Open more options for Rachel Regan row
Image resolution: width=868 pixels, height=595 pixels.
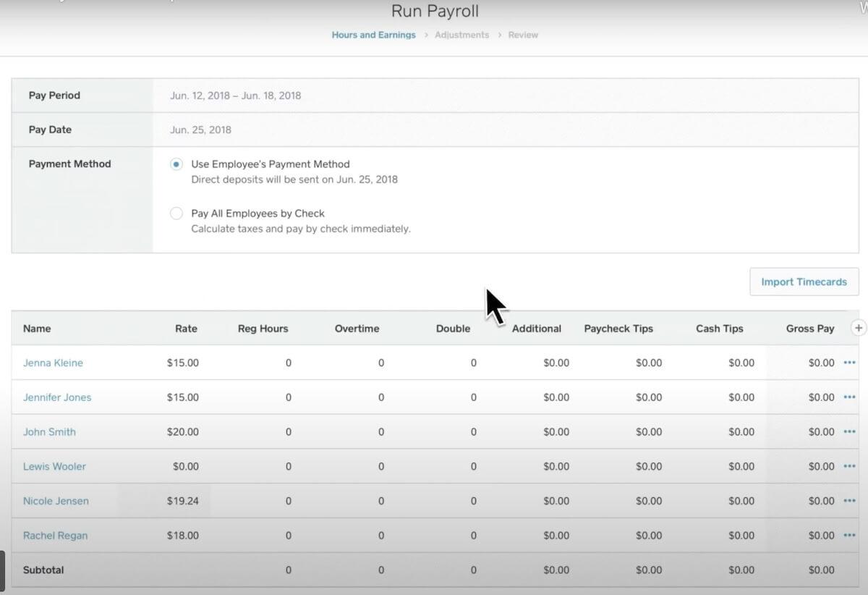pos(849,536)
